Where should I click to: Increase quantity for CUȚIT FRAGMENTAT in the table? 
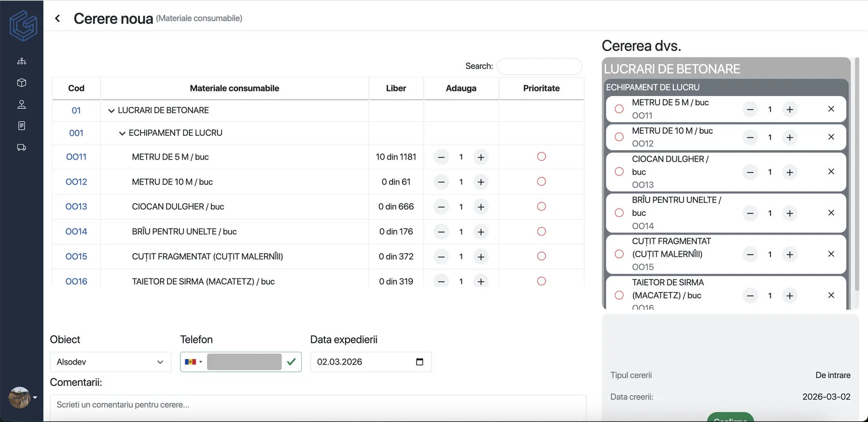pyautogui.click(x=481, y=257)
